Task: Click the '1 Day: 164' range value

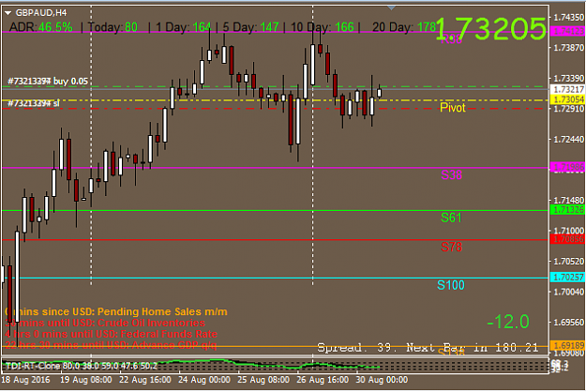Action: point(184,27)
